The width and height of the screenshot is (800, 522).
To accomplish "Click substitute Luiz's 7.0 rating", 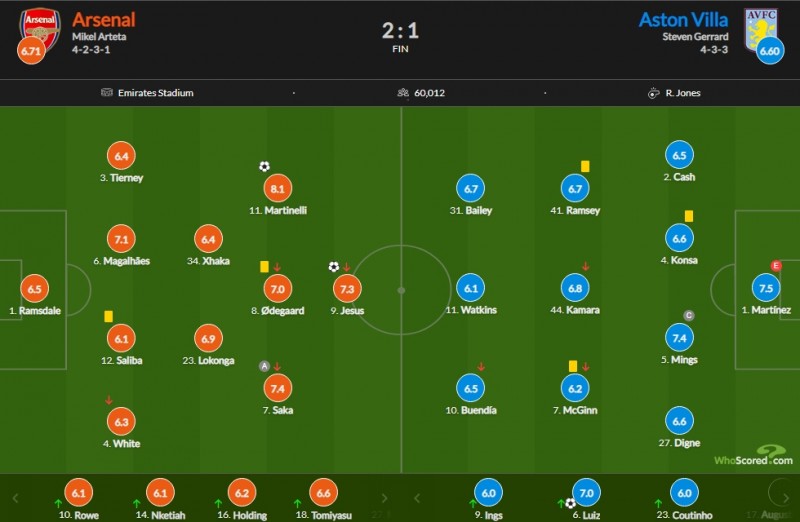I will pyautogui.click(x=586, y=493).
